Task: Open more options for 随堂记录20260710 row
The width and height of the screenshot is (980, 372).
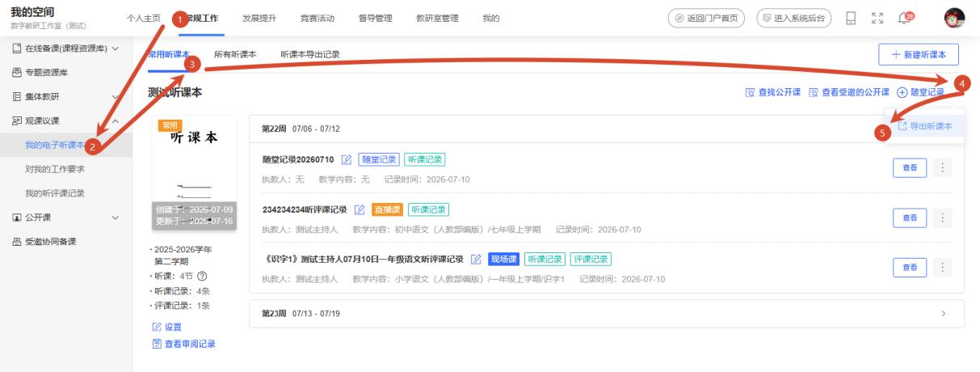Action: [942, 167]
